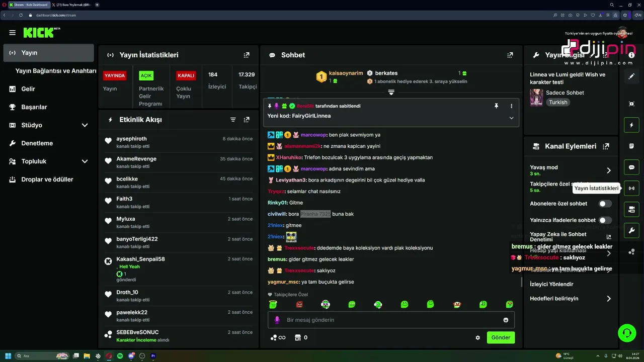This screenshot has width=644, height=362.
Task: Switch to Stream - Kick Dashboard browser tab
Action: tap(28, 5)
